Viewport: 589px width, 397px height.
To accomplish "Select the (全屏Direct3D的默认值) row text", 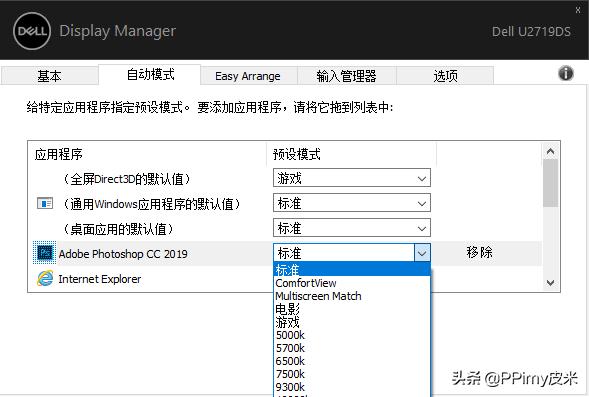I will [127, 179].
